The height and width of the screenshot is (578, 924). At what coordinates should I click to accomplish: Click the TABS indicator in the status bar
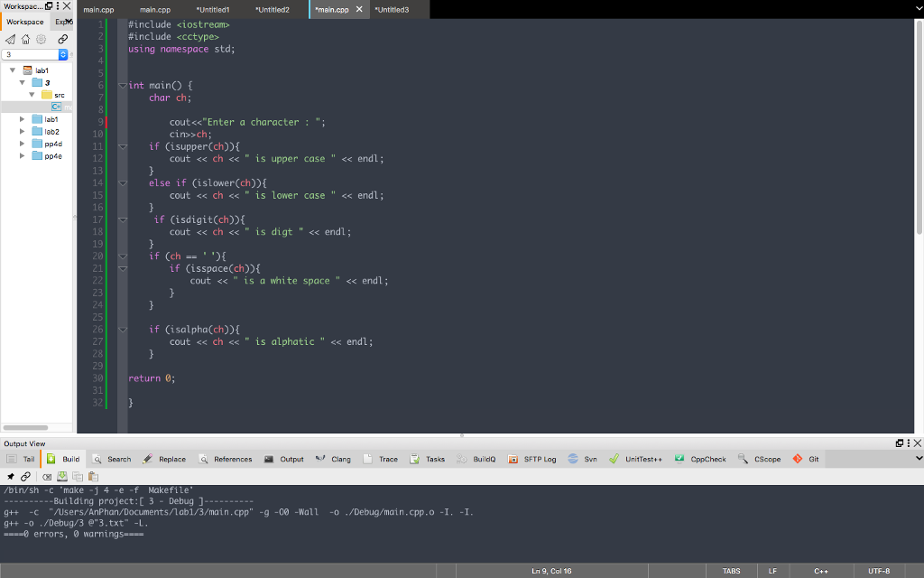[x=731, y=571]
